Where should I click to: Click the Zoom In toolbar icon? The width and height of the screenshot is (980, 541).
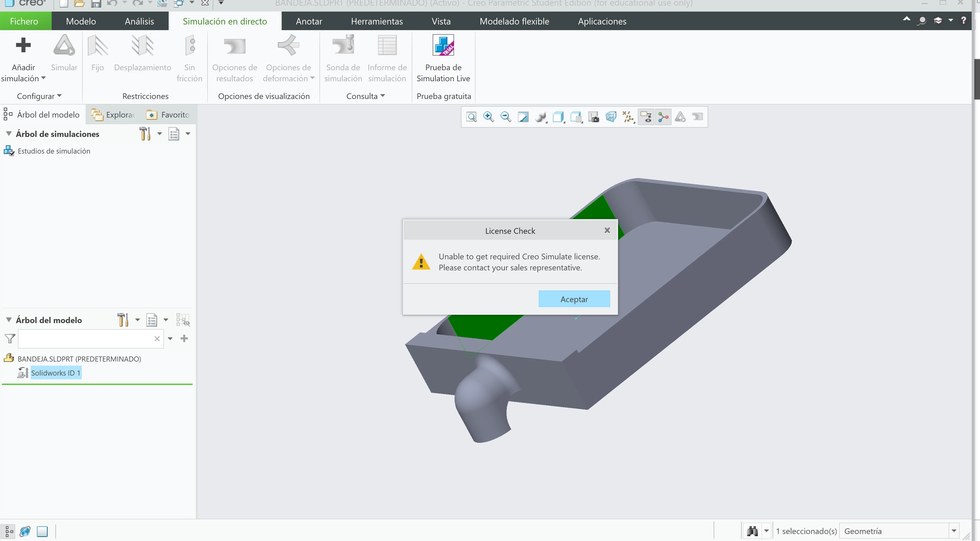489,117
